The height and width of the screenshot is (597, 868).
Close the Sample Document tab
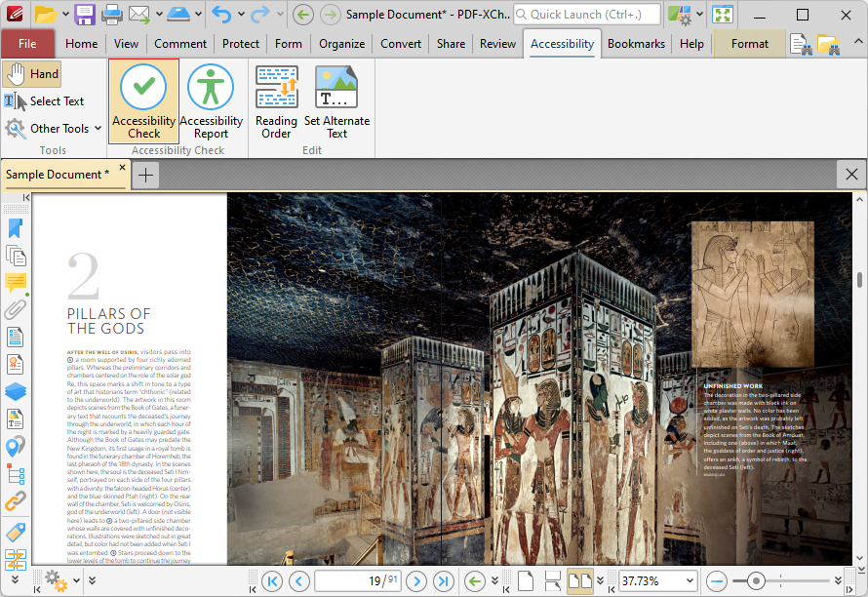[x=122, y=167]
